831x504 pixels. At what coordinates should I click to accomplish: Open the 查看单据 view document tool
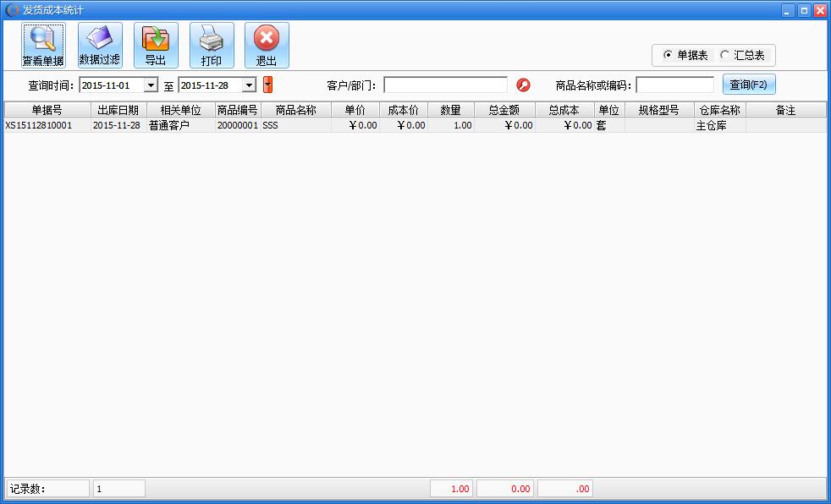(x=43, y=45)
